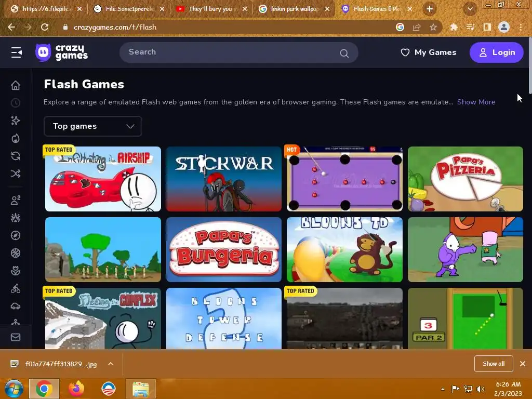Open the Trending flame icon in sidebar

click(x=16, y=138)
